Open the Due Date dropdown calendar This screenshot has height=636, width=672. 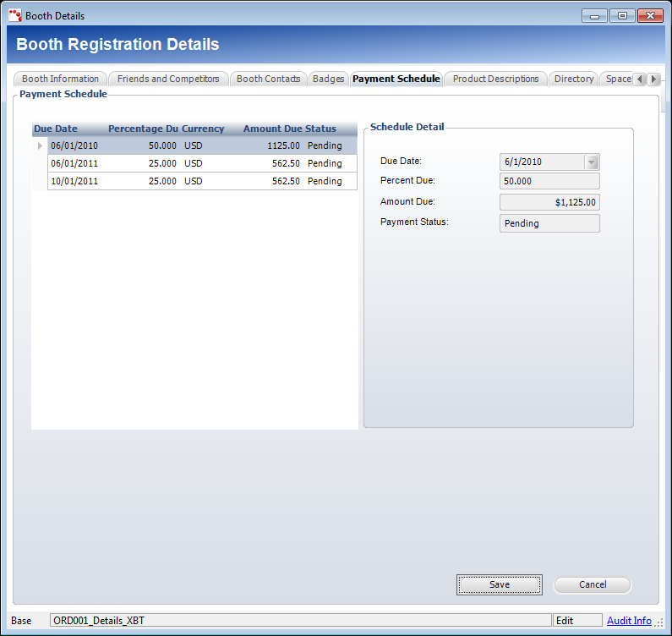point(592,162)
